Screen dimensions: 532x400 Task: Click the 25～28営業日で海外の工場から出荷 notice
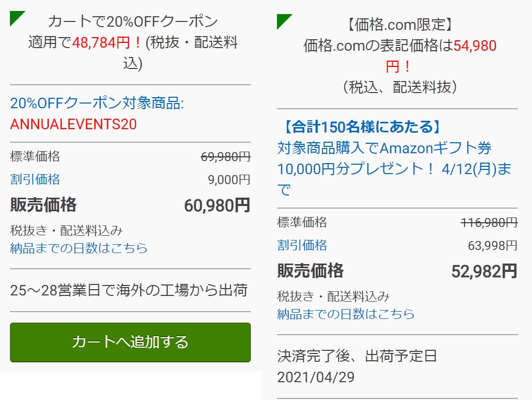129,290
